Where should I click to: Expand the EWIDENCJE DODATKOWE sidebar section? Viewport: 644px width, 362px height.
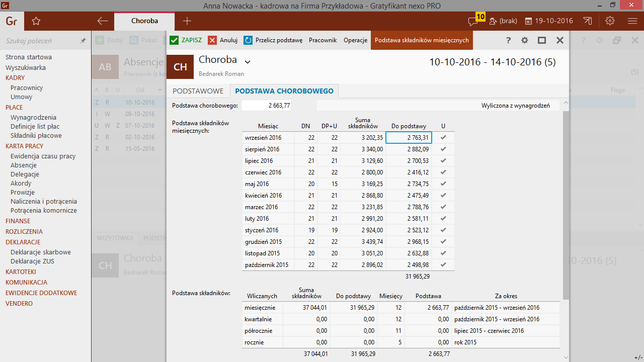41,293
